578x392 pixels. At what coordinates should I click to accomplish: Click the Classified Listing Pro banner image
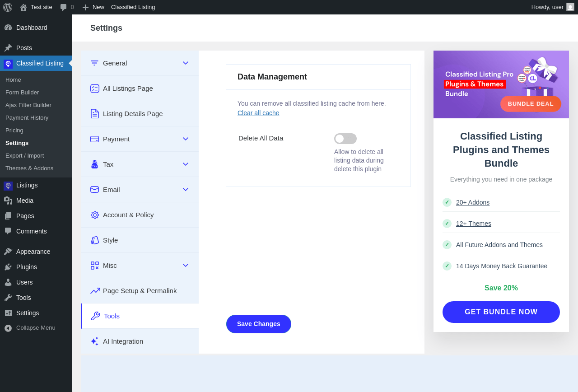tap(501, 84)
